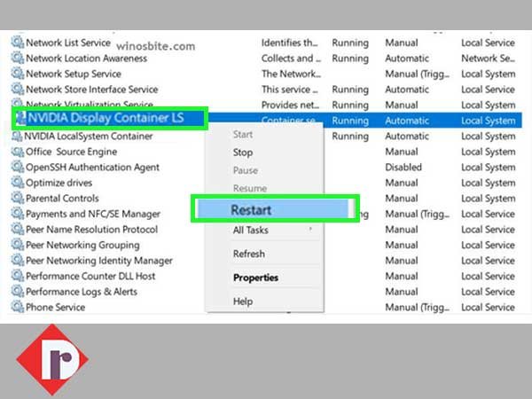
Task: Open Properties from the context menu
Action: click(256, 278)
